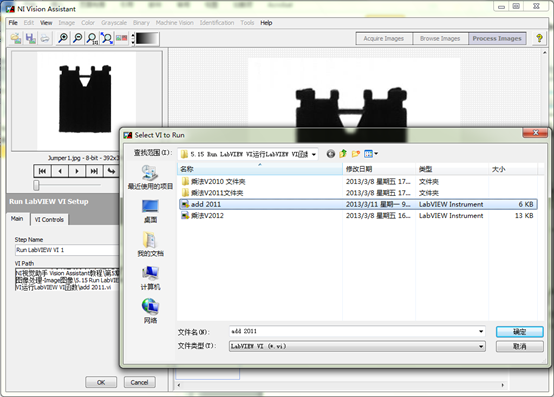
Task: Click the Print Image toolbar icon
Action: pyautogui.click(x=45, y=38)
